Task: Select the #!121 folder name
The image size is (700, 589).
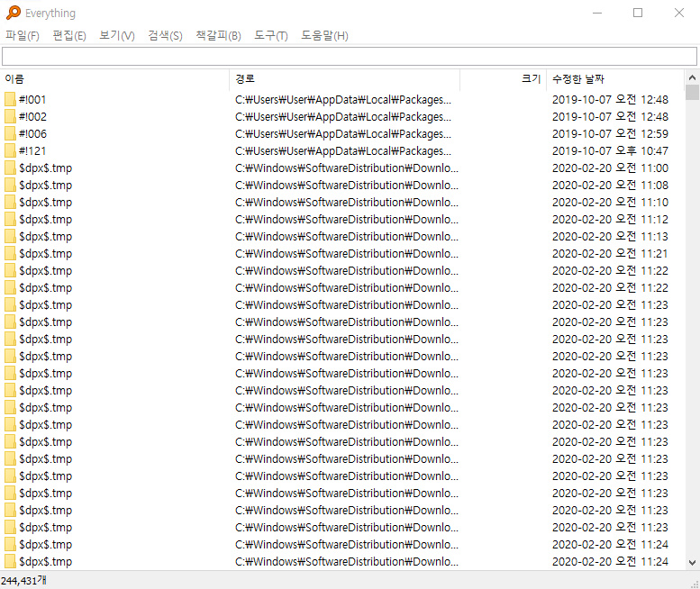Action: 32,150
